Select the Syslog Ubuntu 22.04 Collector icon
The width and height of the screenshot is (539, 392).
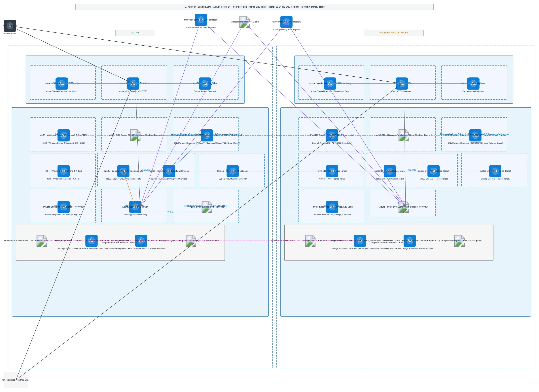tap(233, 171)
